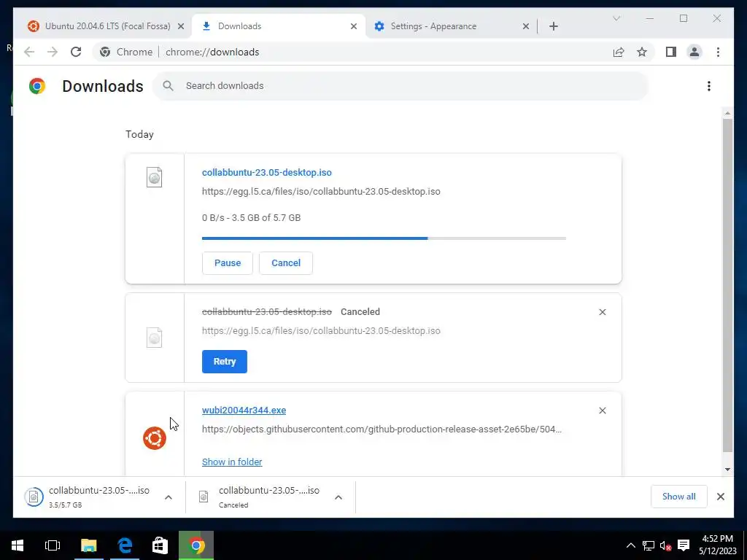Remove the canceled collabbuntu entry from list
Screen dimensions: 747x560
point(602,312)
